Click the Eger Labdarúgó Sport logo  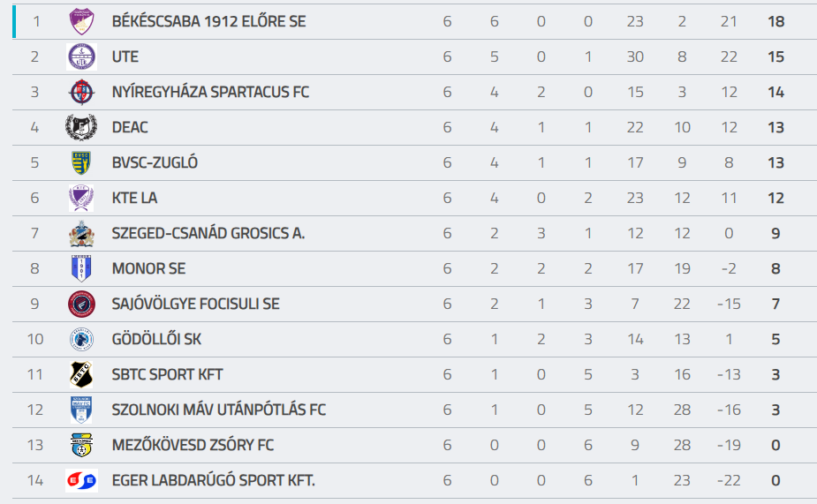coord(81,480)
